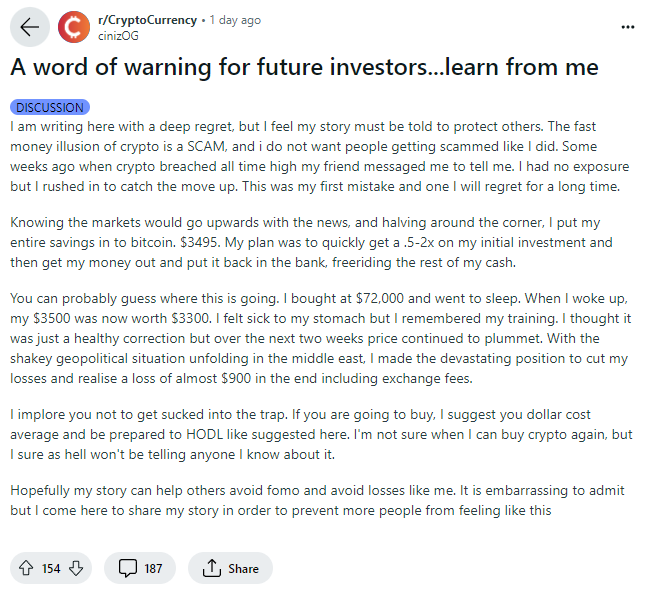The height and width of the screenshot is (607, 647).
Task: Click paragraph about buying at $72,000
Action: click(321, 338)
